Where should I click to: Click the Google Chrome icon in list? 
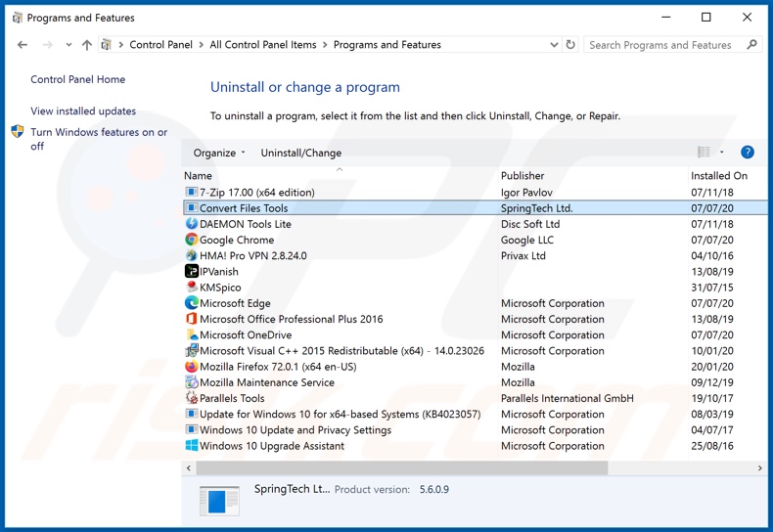pos(191,240)
